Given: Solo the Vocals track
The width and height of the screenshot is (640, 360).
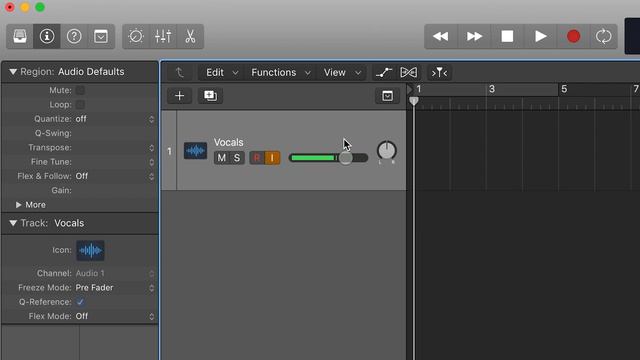Looking at the screenshot, I should point(237,158).
